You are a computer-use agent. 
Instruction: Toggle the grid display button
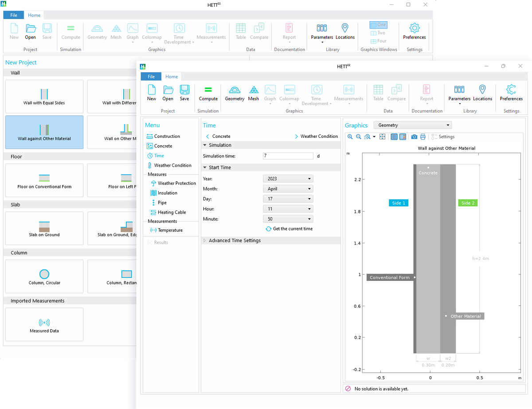[394, 137]
